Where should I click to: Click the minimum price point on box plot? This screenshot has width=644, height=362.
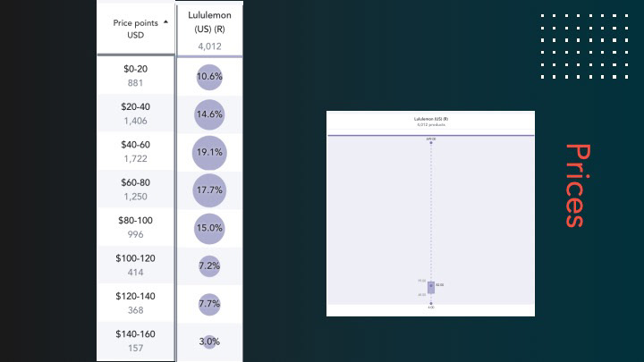click(431, 303)
